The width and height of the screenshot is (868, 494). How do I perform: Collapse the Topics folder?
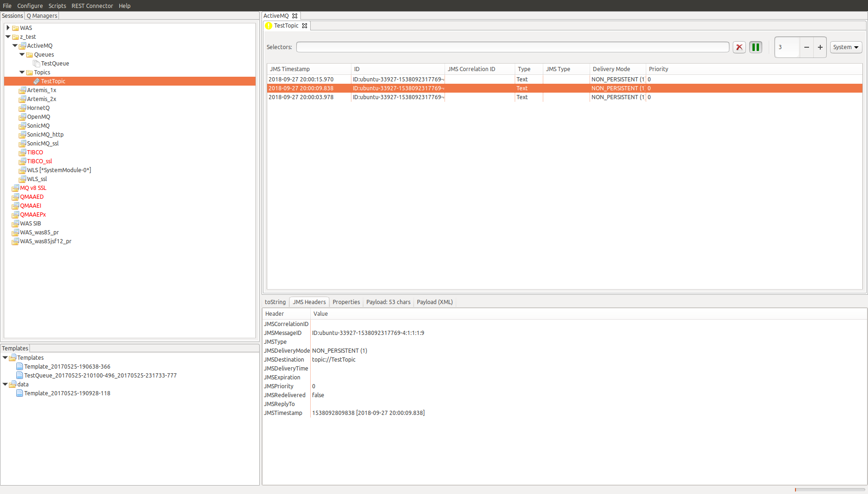tap(22, 72)
